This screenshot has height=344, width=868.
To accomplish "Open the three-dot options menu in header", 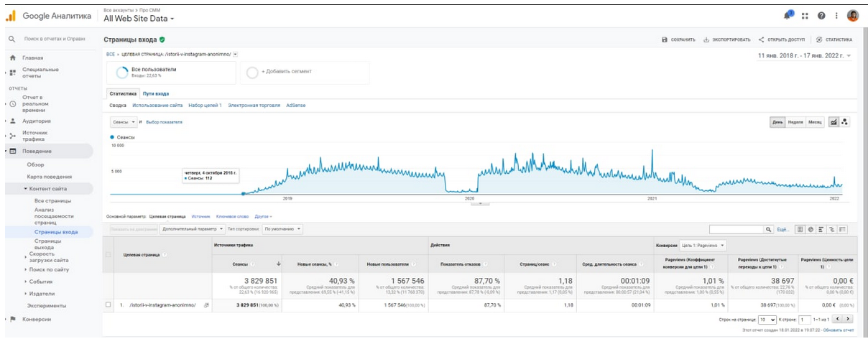I will point(836,16).
